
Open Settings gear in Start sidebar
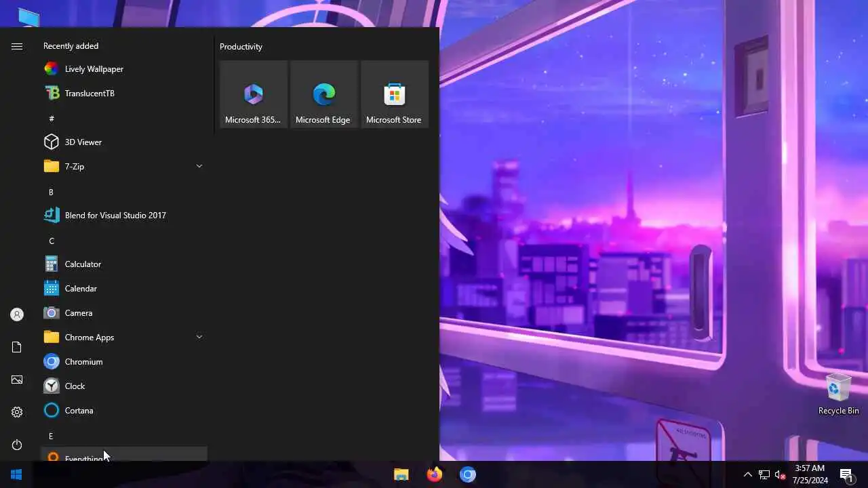point(17,412)
